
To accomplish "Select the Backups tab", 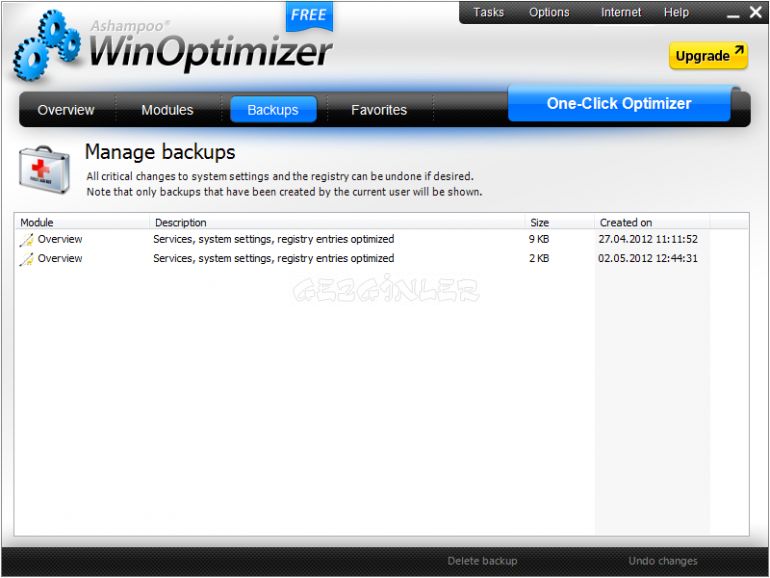I will 273,110.
